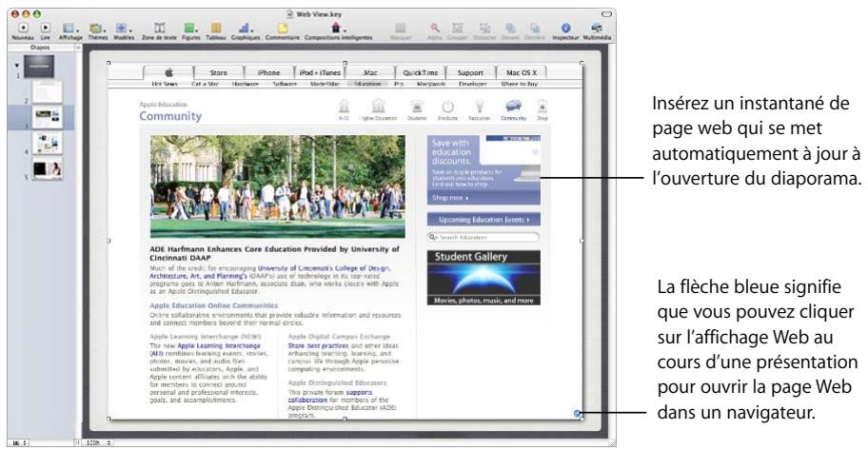Click the Dissocier ungroup icon
This screenshot has height=450, width=868.
[x=484, y=28]
